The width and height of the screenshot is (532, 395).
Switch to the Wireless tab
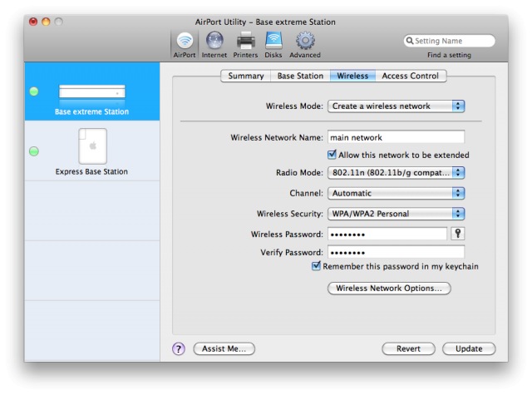coord(352,76)
